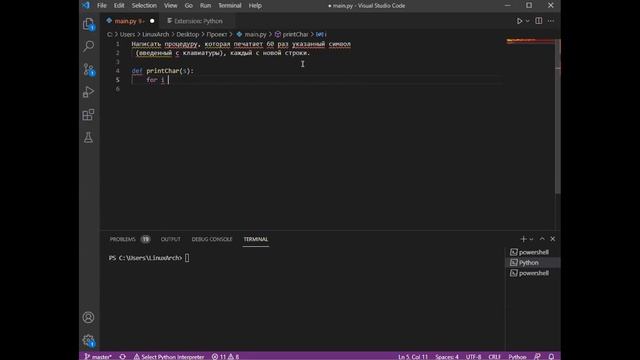Select the first powershell terminal entry
The width and height of the screenshot is (640, 360).
(533, 252)
